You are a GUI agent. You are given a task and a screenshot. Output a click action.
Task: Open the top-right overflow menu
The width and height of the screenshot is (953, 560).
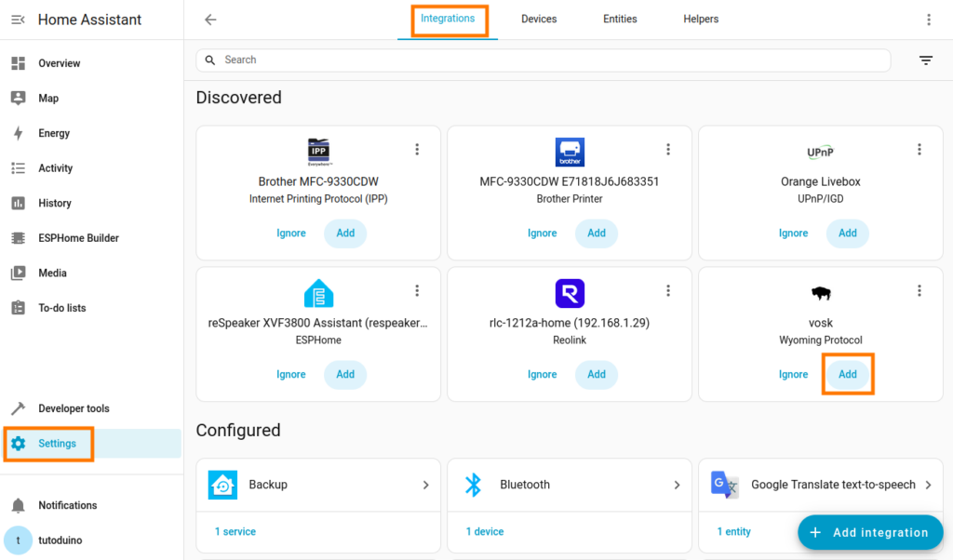928,20
